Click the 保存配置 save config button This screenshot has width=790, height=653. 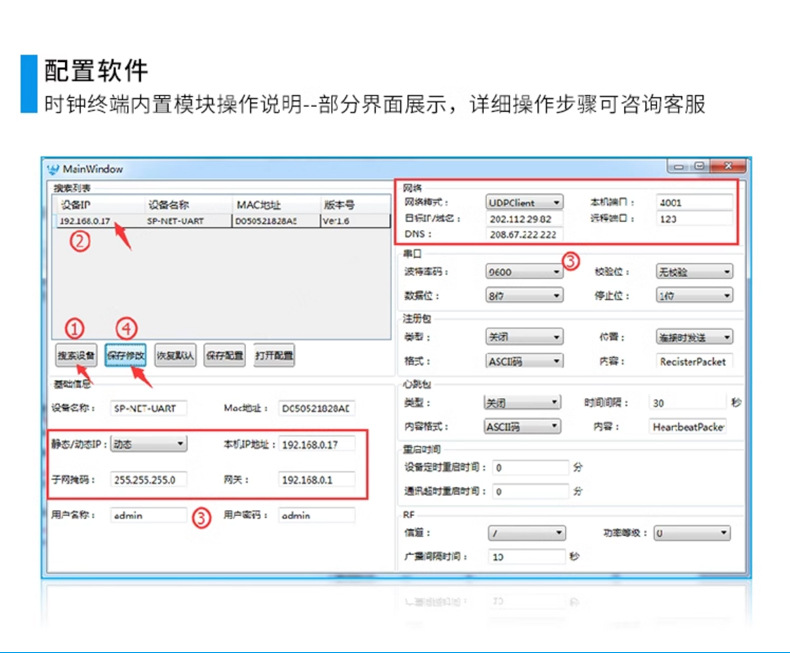[224, 356]
